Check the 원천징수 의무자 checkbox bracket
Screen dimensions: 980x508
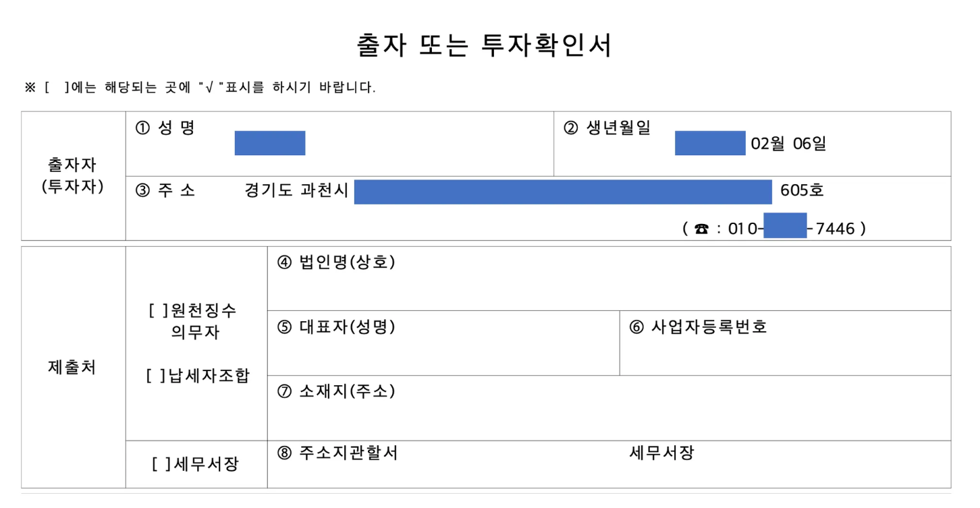click(158, 311)
